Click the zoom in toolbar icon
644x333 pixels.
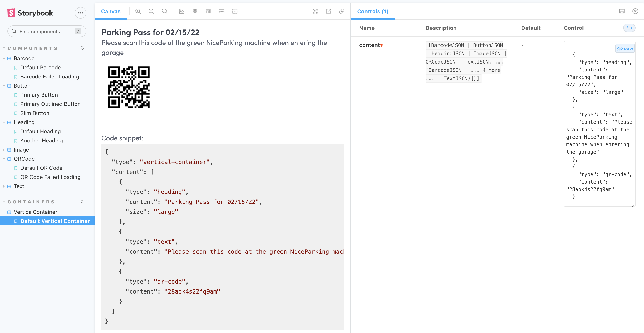click(x=138, y=11)
